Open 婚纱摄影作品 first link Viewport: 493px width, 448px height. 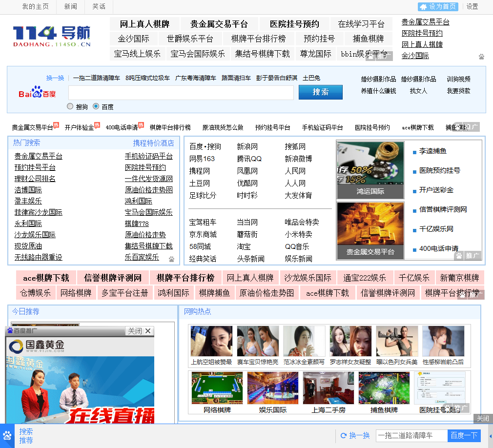[x=378, y=79]
